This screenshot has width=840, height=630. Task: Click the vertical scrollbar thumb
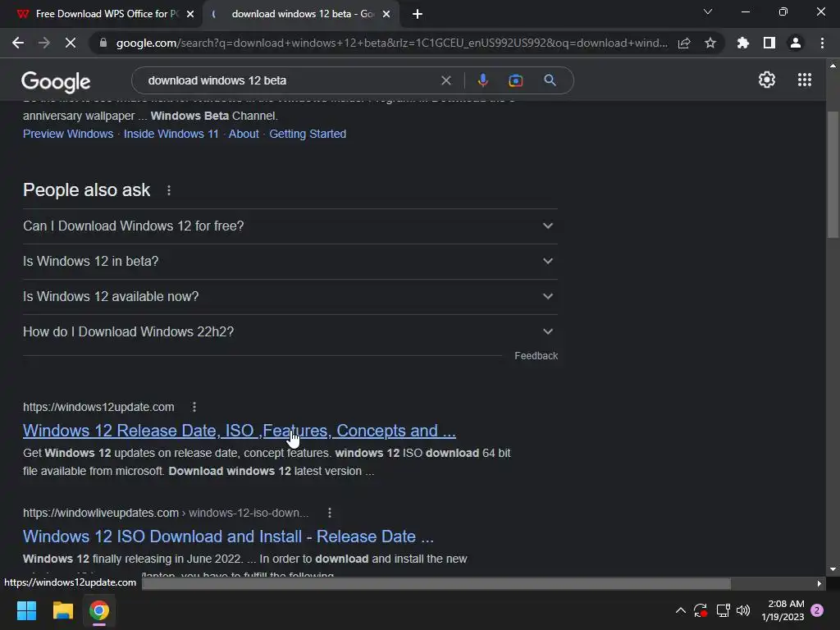point(833,175)
